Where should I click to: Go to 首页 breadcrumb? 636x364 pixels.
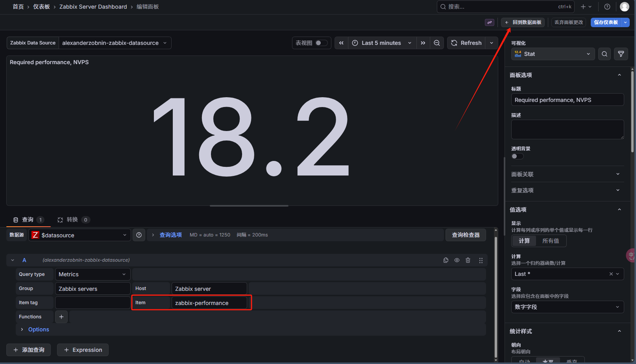click(x=18, y=7)
